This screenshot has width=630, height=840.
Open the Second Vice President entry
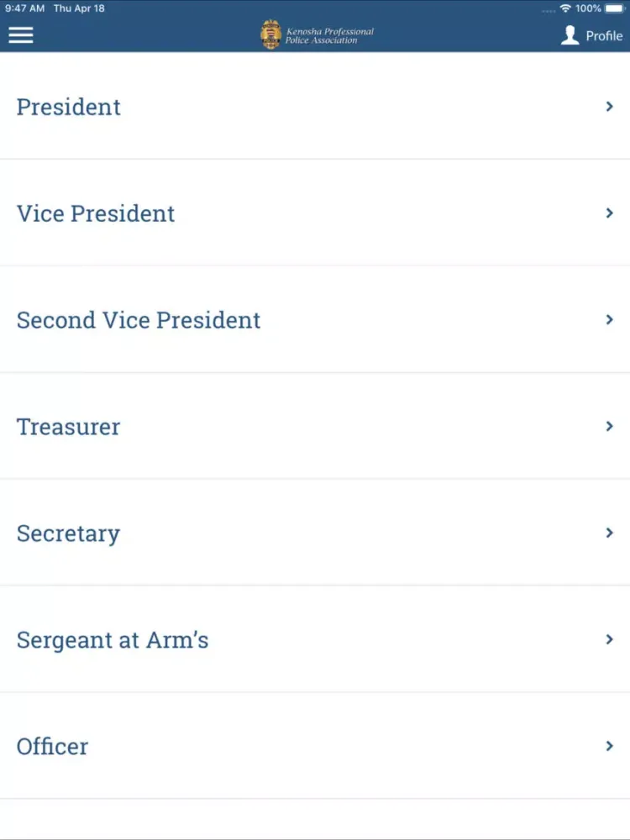[315, 319]
